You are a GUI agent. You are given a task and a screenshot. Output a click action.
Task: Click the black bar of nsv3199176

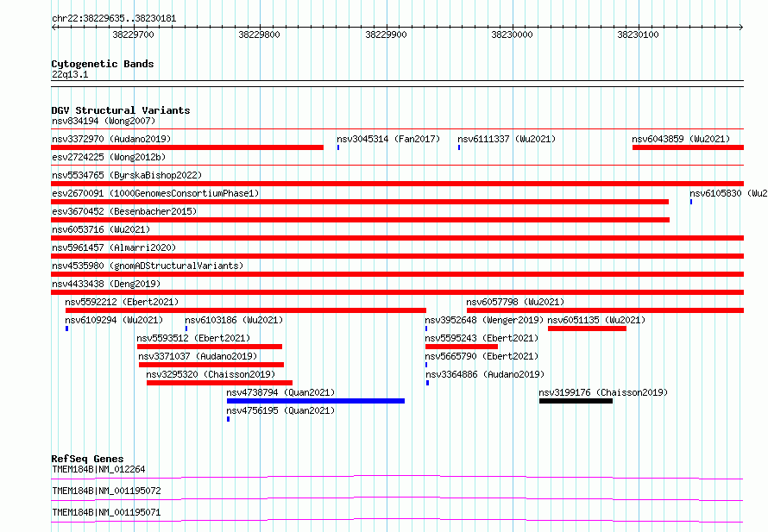click(576, 401)
